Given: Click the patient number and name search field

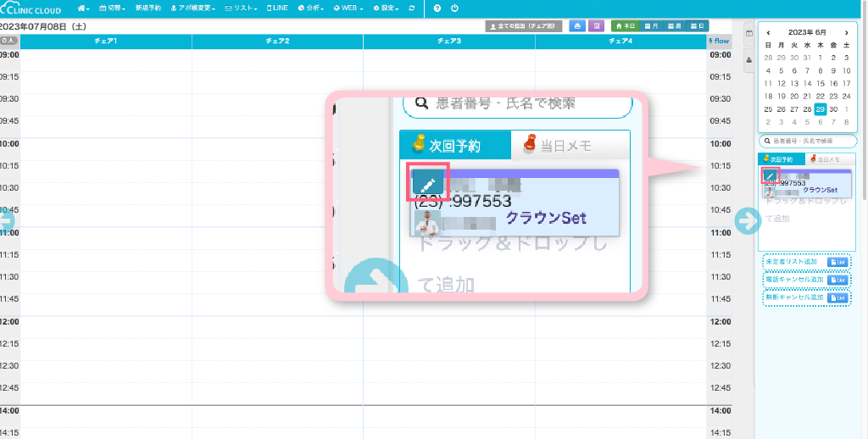Looking at the screenshot, I should [808, 141].
